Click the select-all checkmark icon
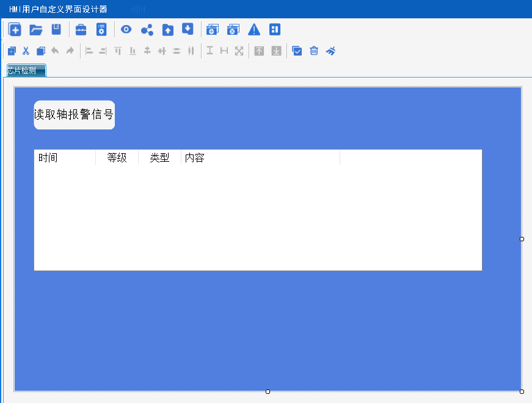This screenshot has height=403, width=532. 297,51
